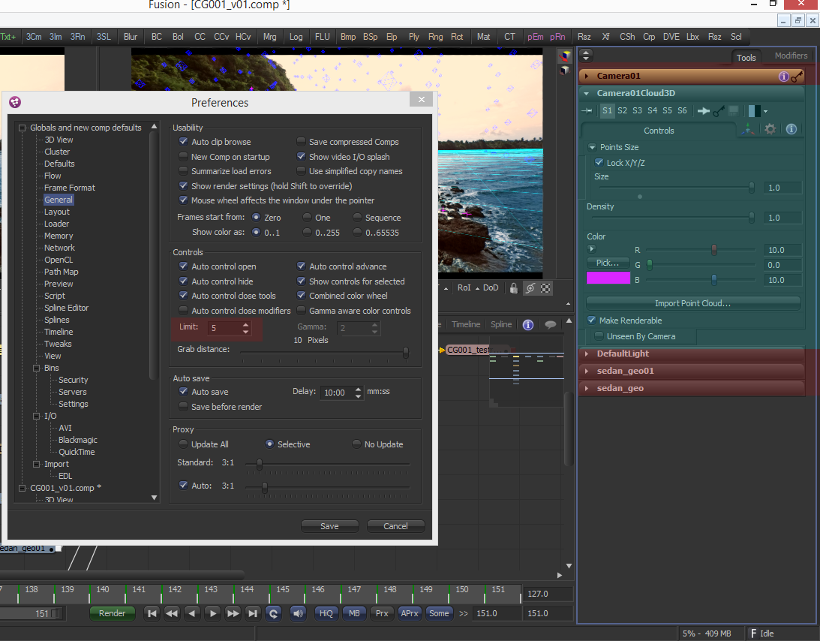The image size is (820, 641).
Task: Toggle Show video I/O splash
Action: [x=301, y=156]
